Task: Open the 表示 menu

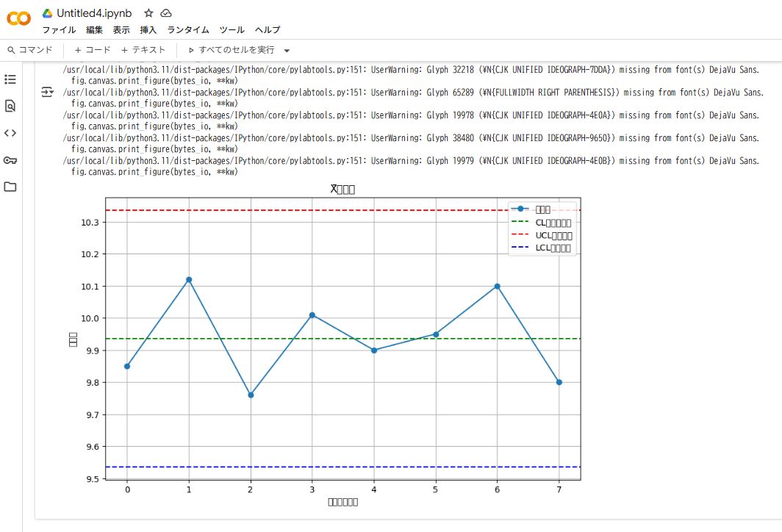Action: (121, 30)
